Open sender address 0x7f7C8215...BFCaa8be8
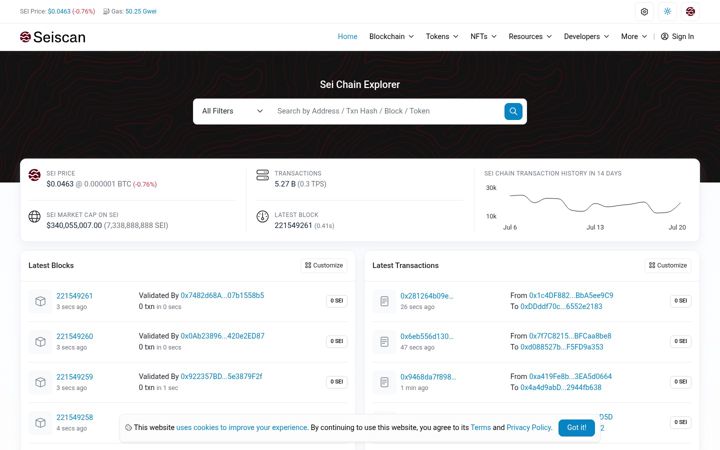This screenshot has height=450, width=720. (570, 336)
